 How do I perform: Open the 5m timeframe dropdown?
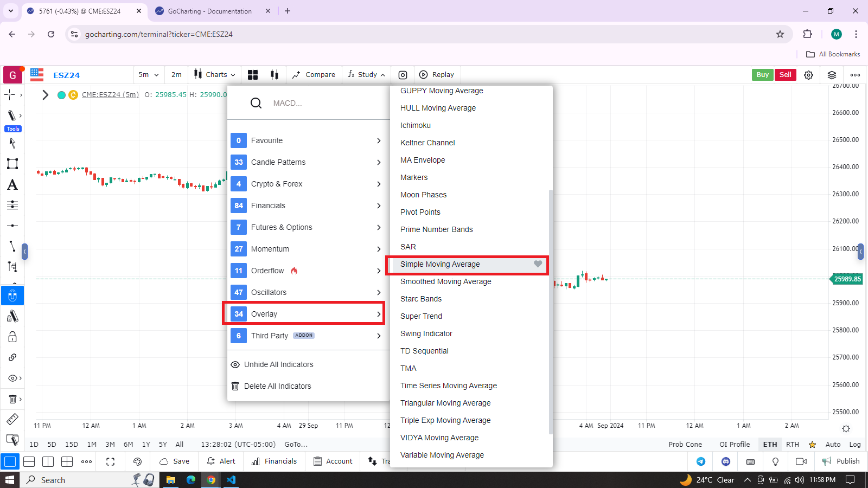click(149, 75)
